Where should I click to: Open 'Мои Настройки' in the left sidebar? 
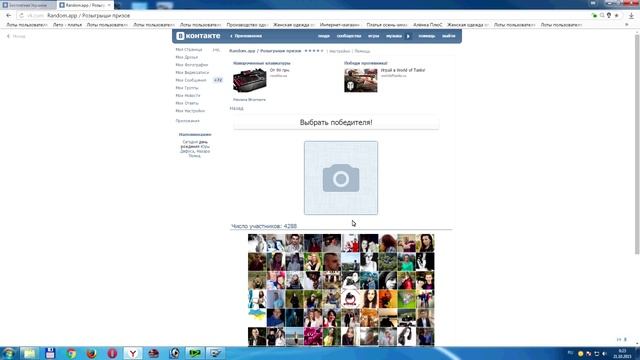pos(190,111)
